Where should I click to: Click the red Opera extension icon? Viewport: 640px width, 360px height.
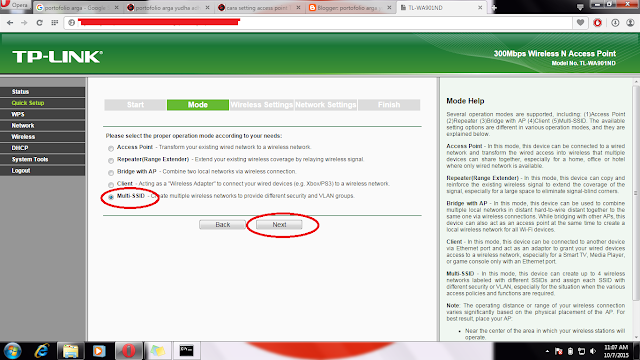598,23
